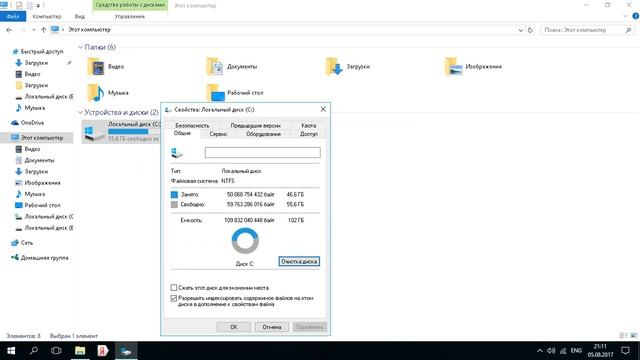Screen dimensions: 640x360
Task: Switch ENG input language indicator
Action: tap(576, 351)
